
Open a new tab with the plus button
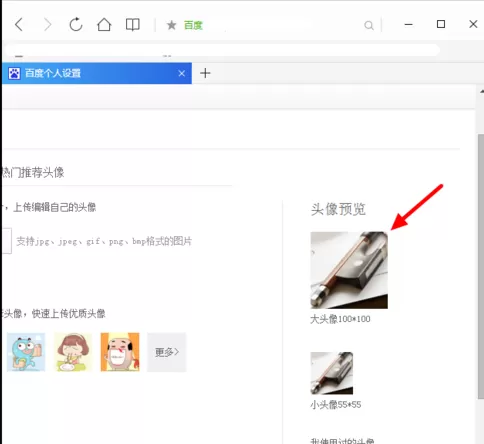[205, 73]
